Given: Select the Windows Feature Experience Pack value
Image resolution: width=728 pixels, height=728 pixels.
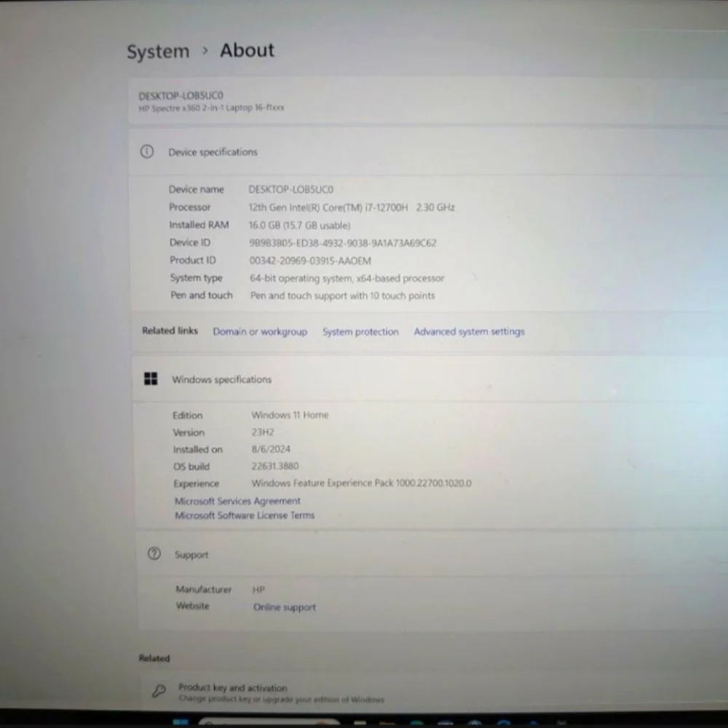Looking at the screenshot, I should [362, 483].
